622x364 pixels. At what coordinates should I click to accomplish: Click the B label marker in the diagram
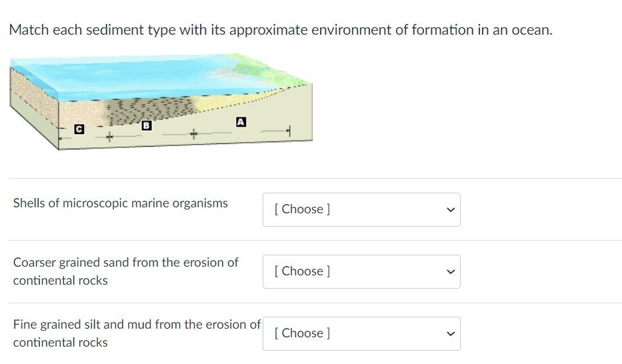[147, 125]
